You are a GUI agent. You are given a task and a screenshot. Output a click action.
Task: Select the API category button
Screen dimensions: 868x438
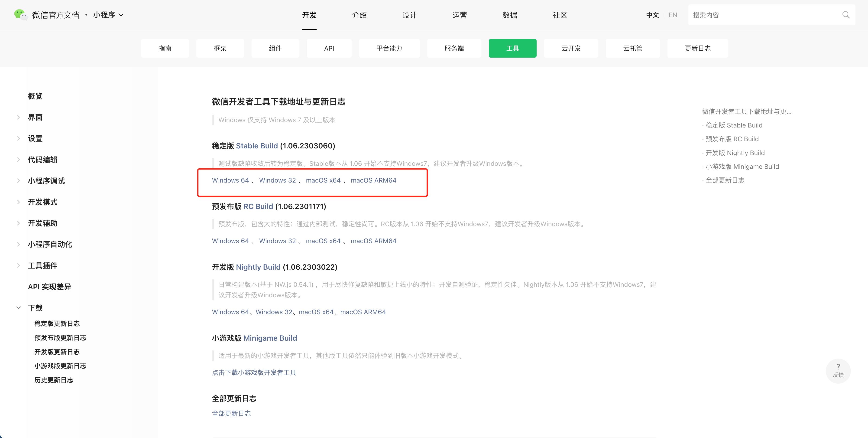pos(329,48)
